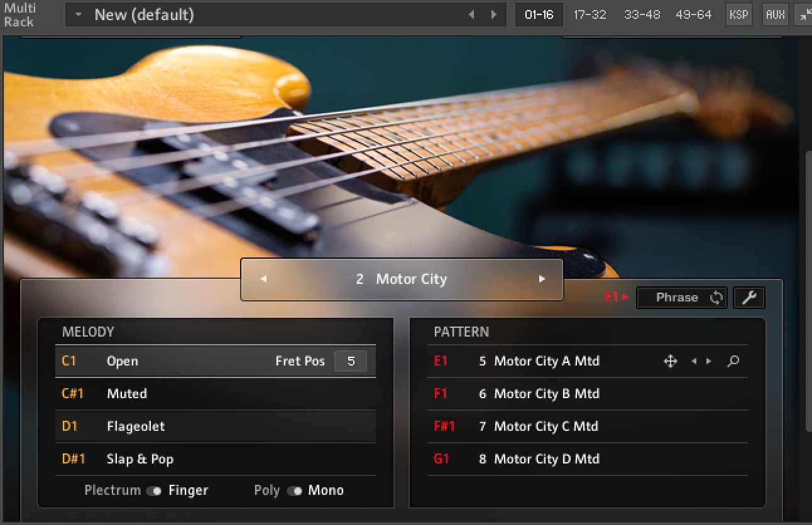This screenshot has width=812, height=525.
Task: Click the Fret Pos value field
Action: [x=351, y=361]
